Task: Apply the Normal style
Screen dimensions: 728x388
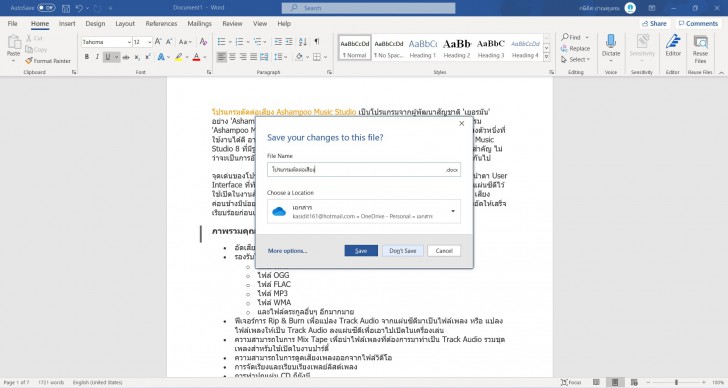Action: click(355, 48)
